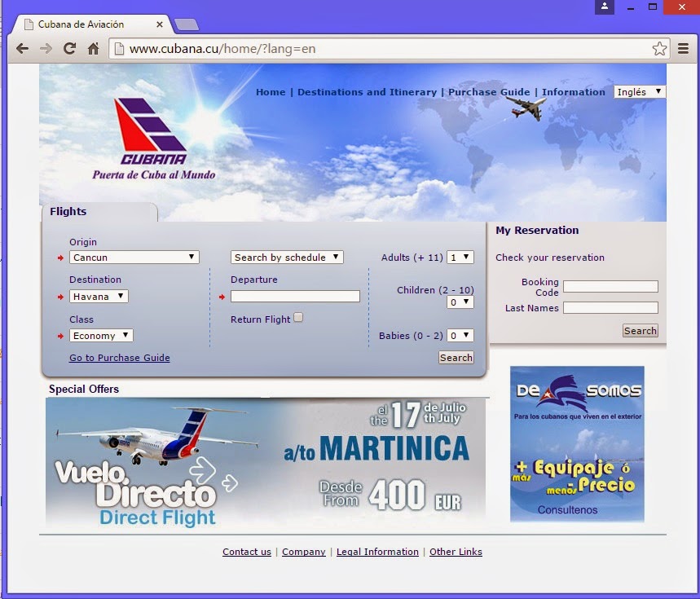This screenshot has width=700, height=599.
Task: Close the Cubana de Aviación tab
Action: [x=160, y=24]
